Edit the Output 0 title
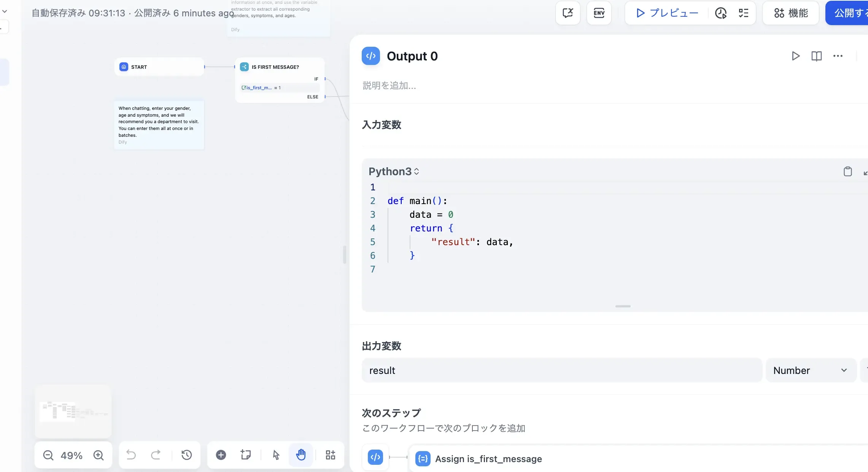The height and width of the screenshot is (472, 868). point(412,56)
